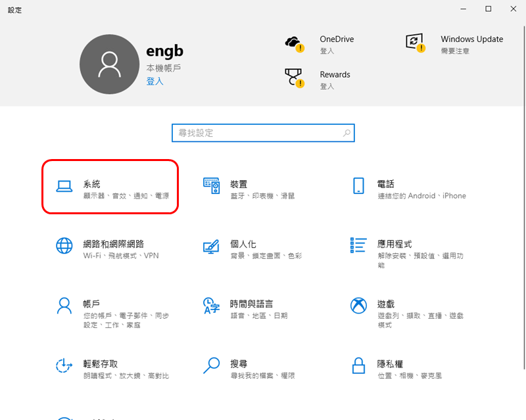Click the engb user avatar picture
The width and height of the screenshot is (526, 420).
click(x=109, y=64)
